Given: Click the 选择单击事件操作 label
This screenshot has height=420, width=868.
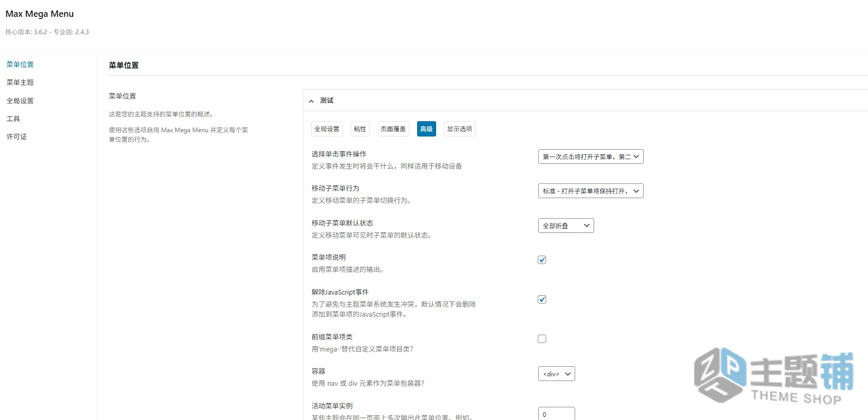Looking at the screenshot, I should [x=339, y=154].
